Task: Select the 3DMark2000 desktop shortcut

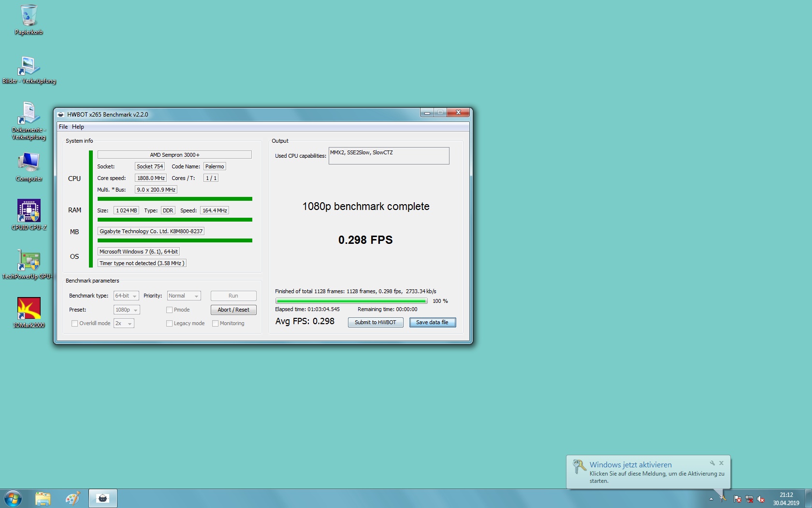Action: [29, 313]
